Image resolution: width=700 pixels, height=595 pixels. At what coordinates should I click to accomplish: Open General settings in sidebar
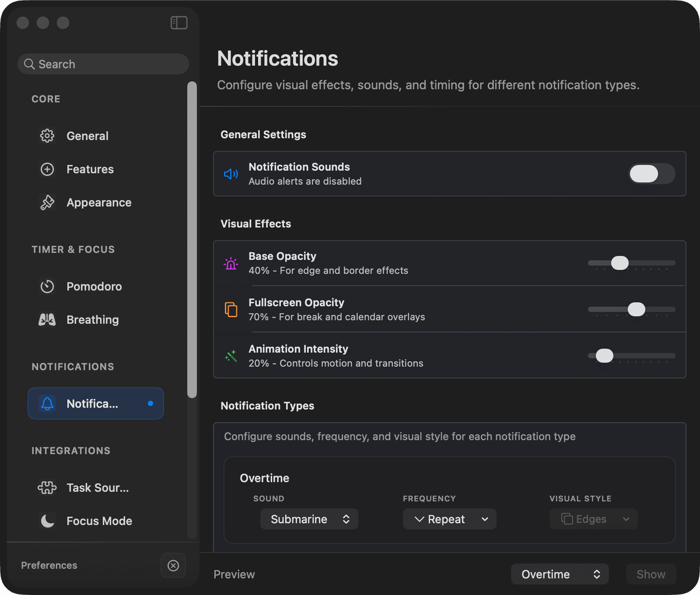pyautogui.click(x=96, y=136)
